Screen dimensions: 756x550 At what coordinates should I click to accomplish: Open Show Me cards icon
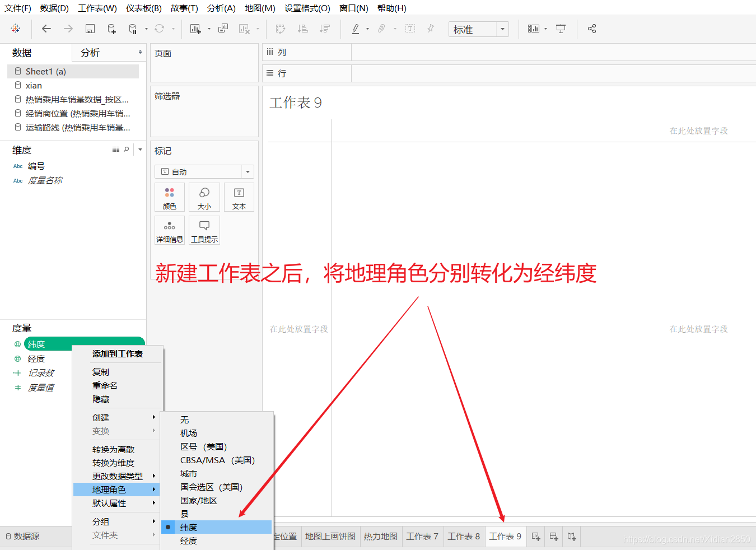click(533, 29)
